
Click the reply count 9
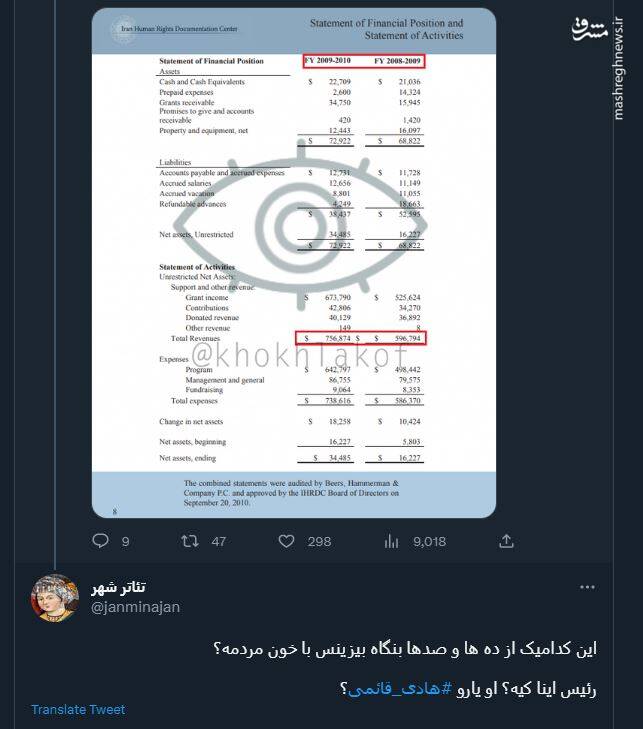(x=126, y=541)
